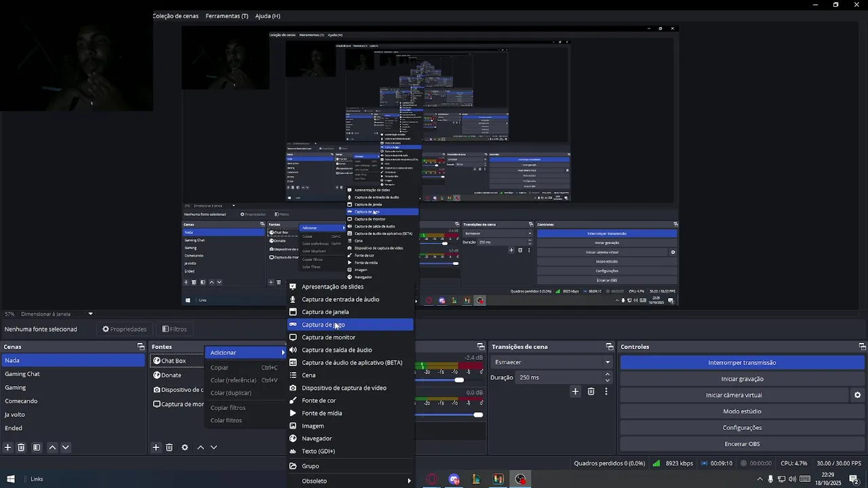Open the Ferramentas (T) menu
Image resolution: width=868 pixels, height=488 pixels.
(226, 16)
